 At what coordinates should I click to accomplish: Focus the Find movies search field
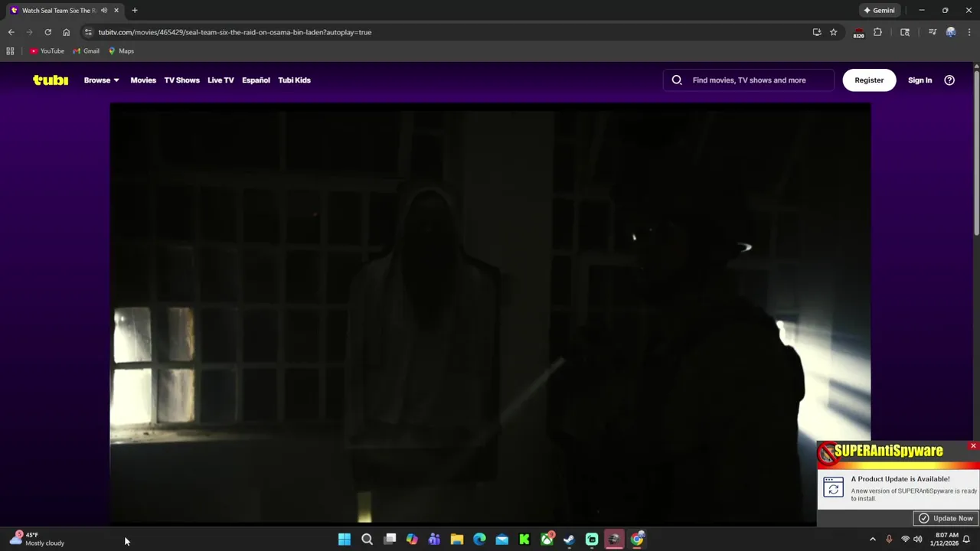point(749,80)
